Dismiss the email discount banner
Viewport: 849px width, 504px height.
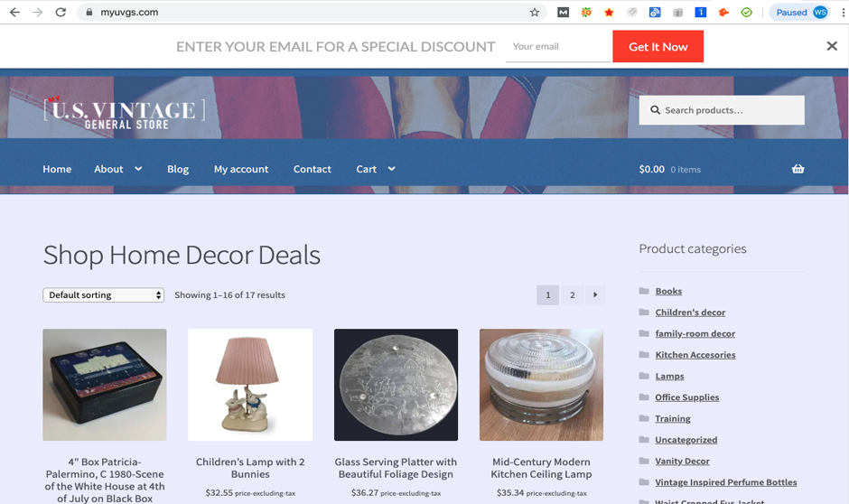tap(832, 46)
